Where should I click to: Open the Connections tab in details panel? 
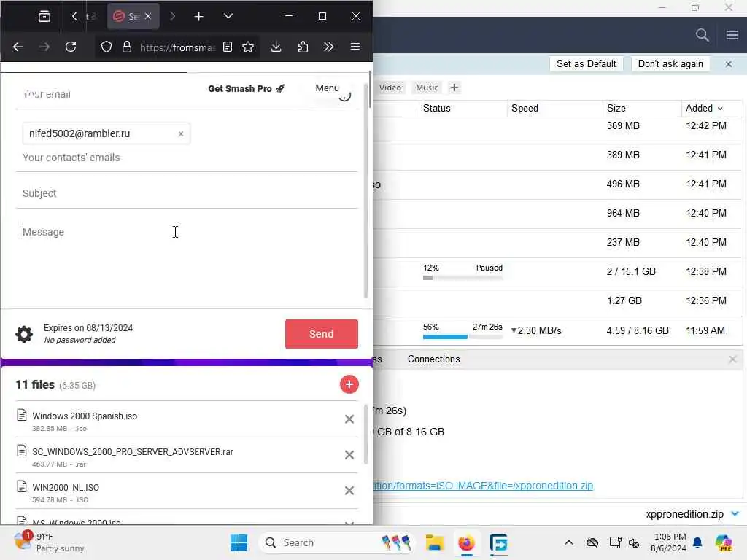coord(433,359)
